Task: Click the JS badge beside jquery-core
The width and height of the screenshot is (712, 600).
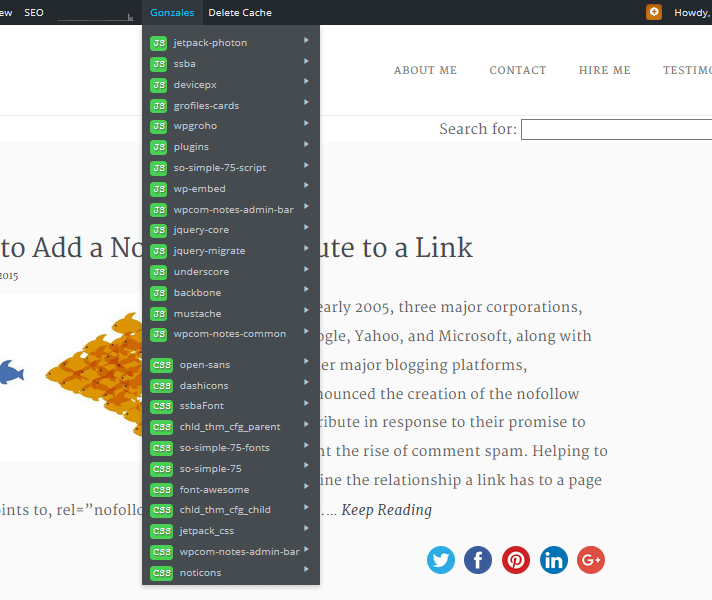Action: (158, 230)
